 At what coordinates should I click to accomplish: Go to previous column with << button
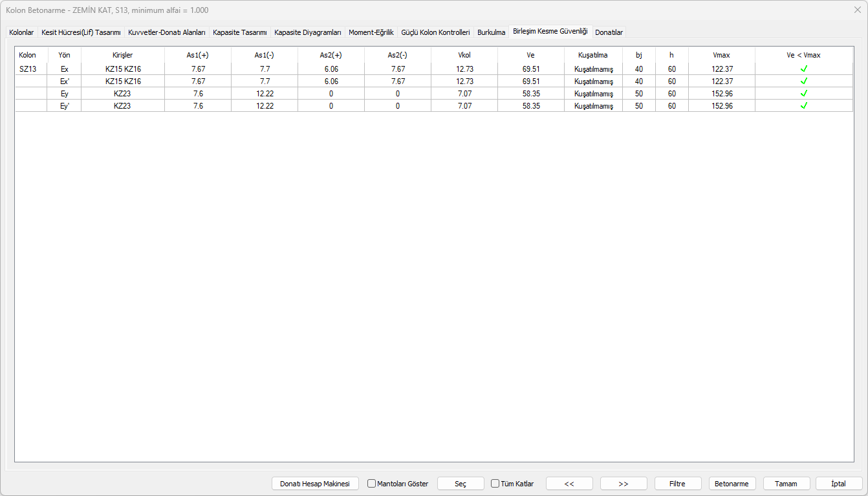569,484
